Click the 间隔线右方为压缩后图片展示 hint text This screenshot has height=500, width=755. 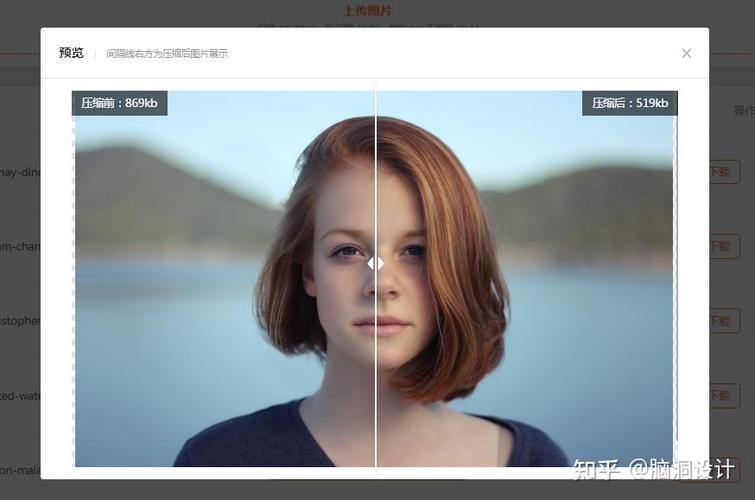coord(167,53)
